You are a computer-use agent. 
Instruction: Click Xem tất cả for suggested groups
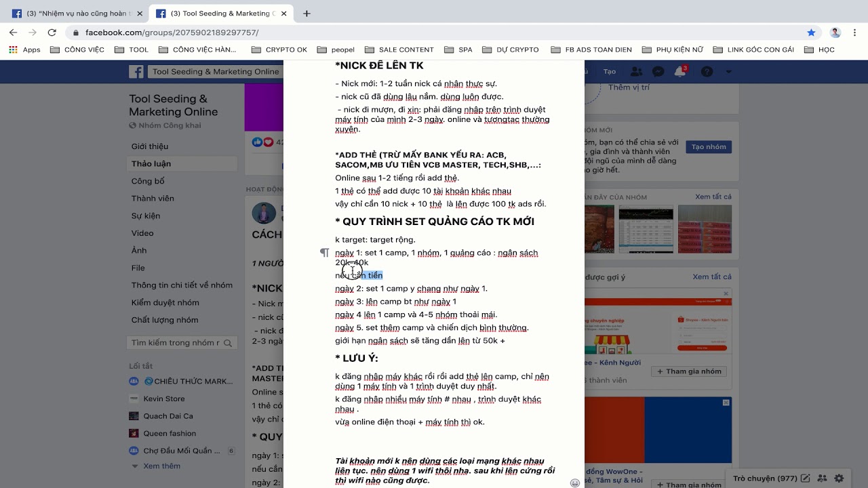tap(711, 277)
